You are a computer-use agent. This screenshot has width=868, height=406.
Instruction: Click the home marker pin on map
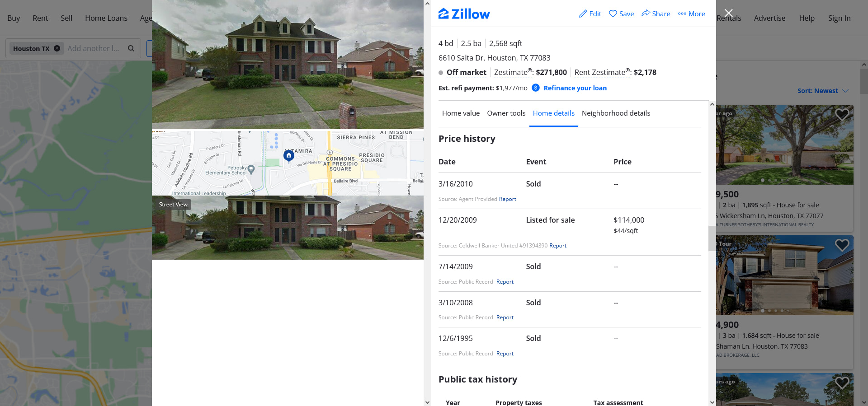tap(289, 156)
